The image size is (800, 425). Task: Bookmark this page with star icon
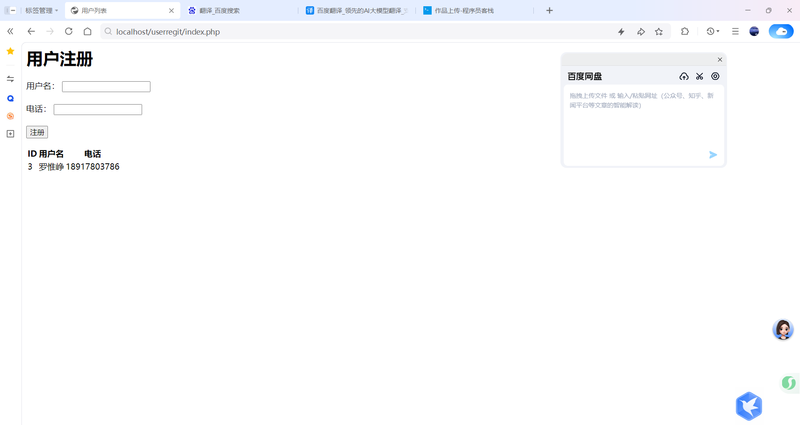click(x=659, y=32)
